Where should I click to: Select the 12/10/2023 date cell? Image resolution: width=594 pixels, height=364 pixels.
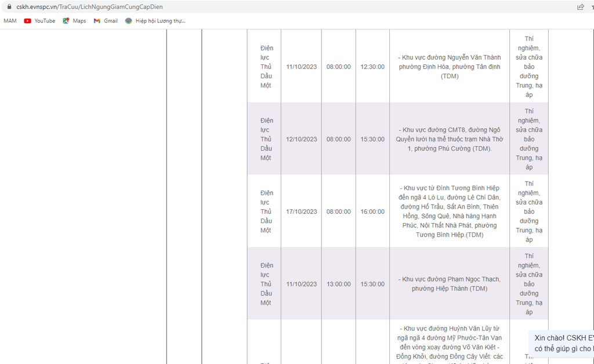click(x=301, y=139)
